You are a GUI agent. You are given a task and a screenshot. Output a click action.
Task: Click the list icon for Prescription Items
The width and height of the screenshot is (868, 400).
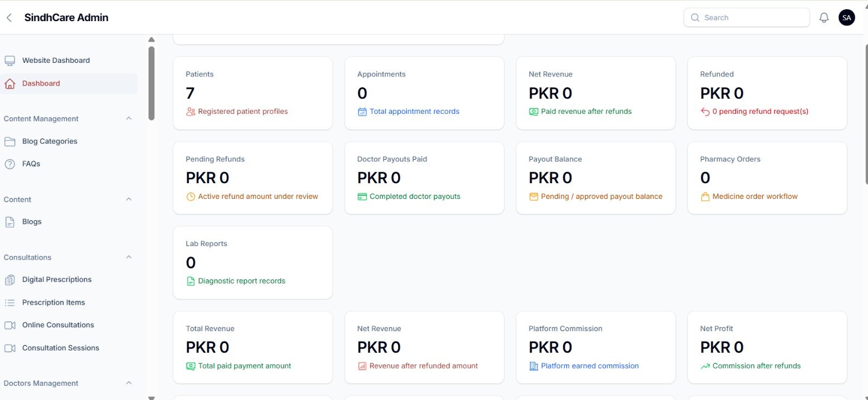(10, 302)
